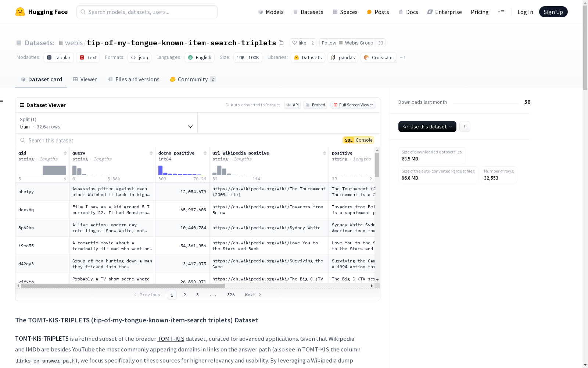Expand the Use this dataset dropdown
Screen dimensions: 588x368
point(427,127)
